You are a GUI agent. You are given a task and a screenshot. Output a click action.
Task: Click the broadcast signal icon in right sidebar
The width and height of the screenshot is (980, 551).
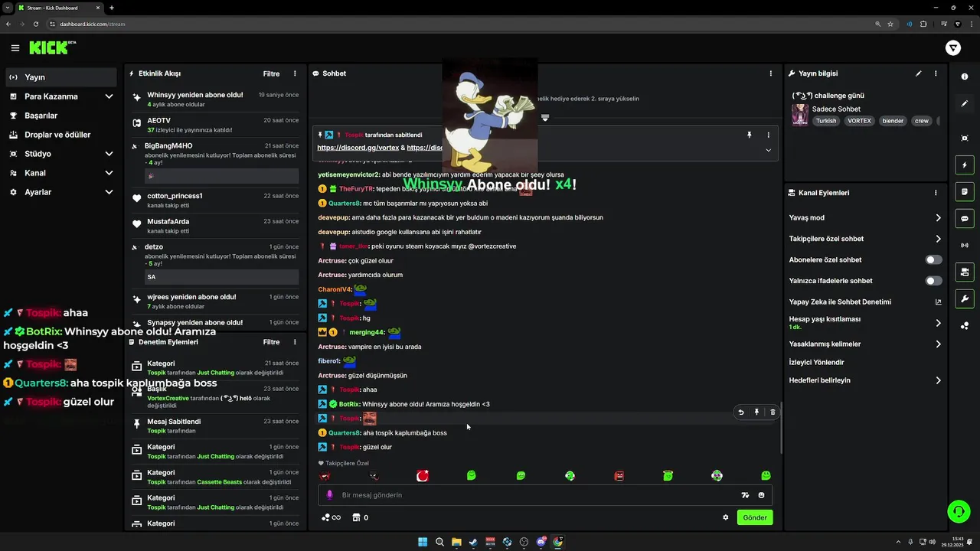[x=965, y=245]
